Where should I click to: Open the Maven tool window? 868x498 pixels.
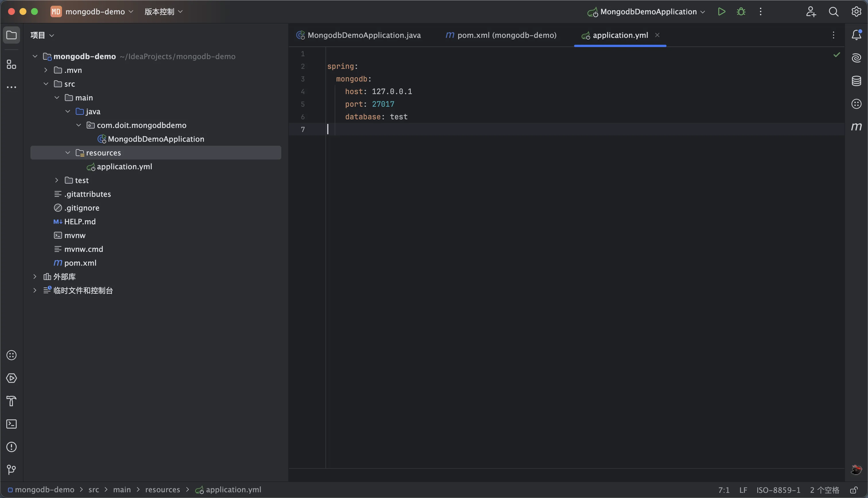(856, 127)
